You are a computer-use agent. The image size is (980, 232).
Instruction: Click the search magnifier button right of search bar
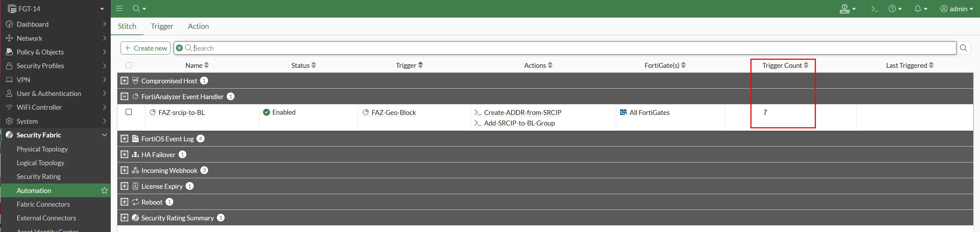pyautogui.click(x=963, y=48)
